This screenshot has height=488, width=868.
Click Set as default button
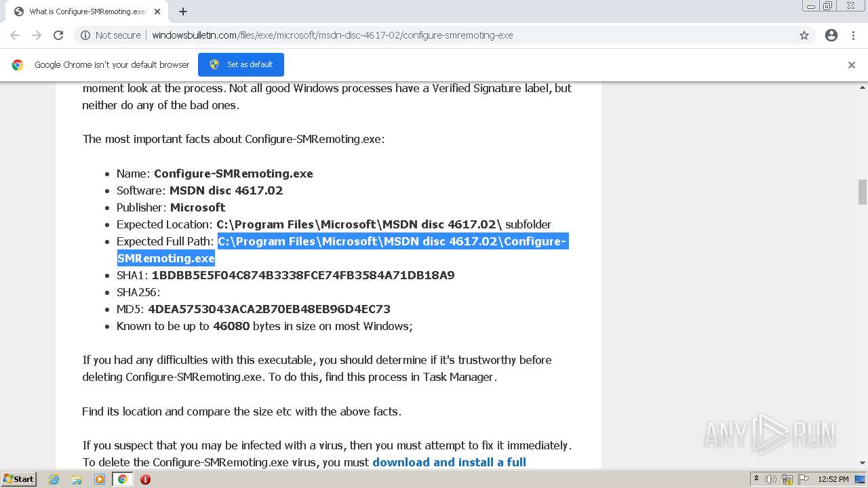(x=241, y=64)
